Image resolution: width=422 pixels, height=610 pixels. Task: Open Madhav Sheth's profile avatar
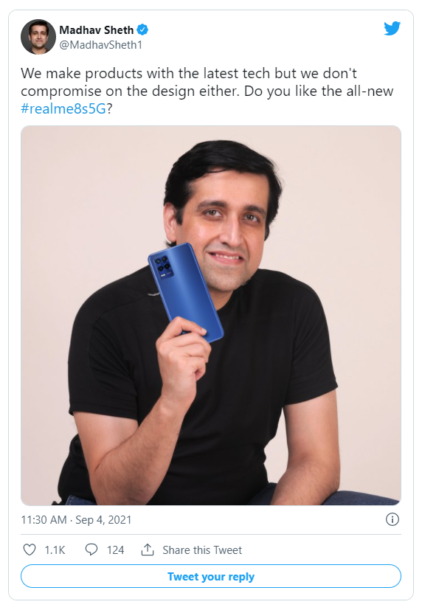[38, 37]
